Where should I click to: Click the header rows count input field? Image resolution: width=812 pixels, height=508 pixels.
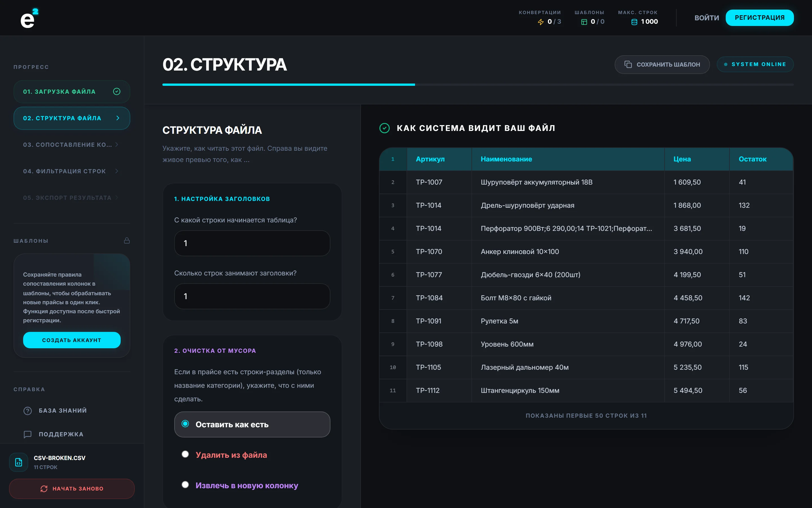(x=252, y=296)
